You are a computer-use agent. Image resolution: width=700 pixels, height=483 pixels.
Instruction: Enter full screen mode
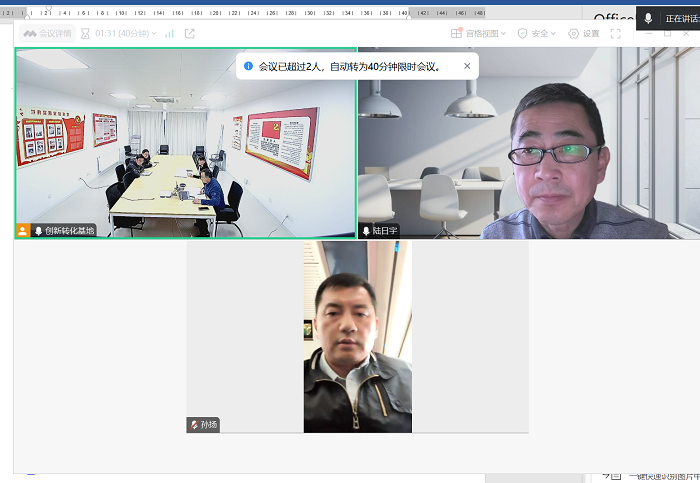click(x=616, y=33)
